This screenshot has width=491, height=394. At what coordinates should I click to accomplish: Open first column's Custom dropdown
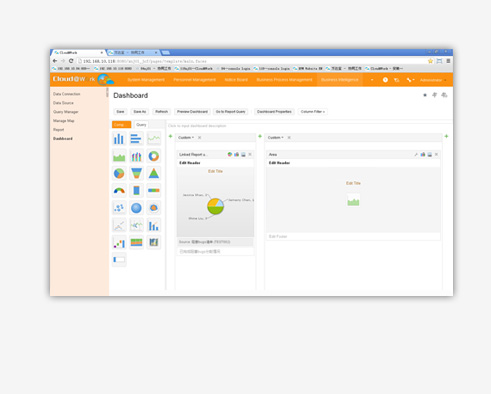tap(186, 138)
